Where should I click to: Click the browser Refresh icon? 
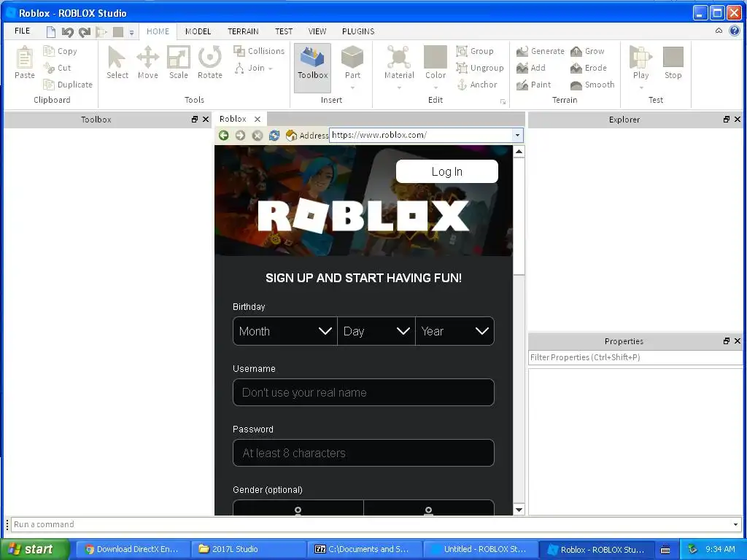[x=274, y=135]
